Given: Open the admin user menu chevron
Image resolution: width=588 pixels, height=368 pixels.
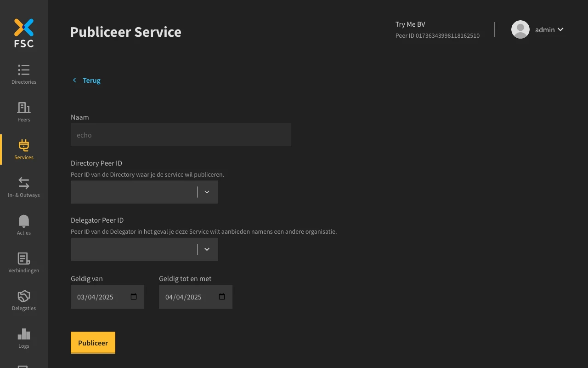Looking at the screenshot, I should click(x=560, y=29).
